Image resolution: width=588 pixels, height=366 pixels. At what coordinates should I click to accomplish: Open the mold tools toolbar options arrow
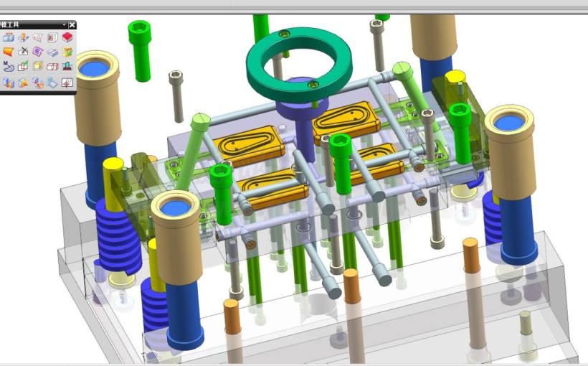pyautogui.click(x=64, y=25)
